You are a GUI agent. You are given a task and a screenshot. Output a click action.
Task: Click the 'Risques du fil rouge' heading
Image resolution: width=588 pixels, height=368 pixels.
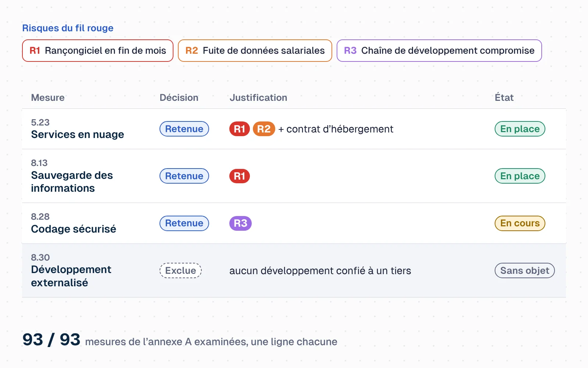68,28
